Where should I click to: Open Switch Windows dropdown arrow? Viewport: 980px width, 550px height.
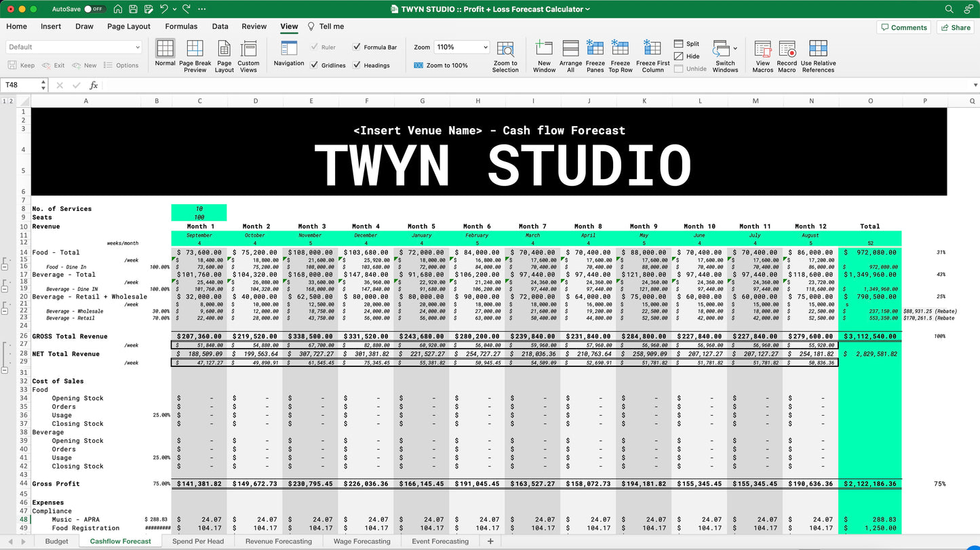point(735,49)
